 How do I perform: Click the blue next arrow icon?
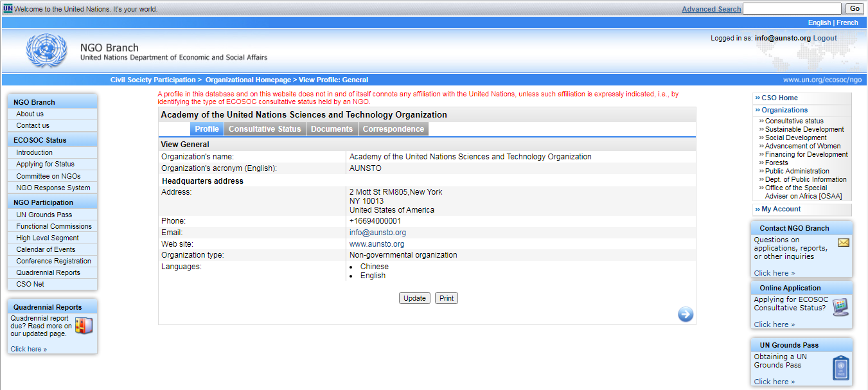686,314
